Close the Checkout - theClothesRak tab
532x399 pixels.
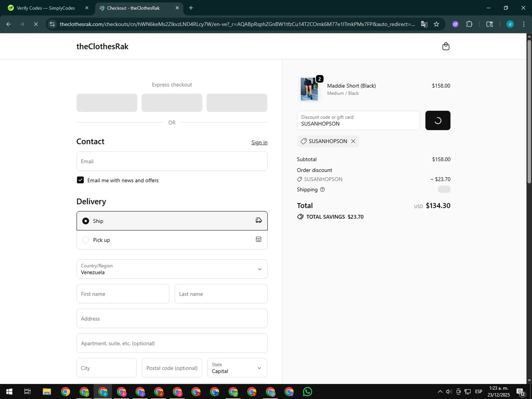pos(177,8)
